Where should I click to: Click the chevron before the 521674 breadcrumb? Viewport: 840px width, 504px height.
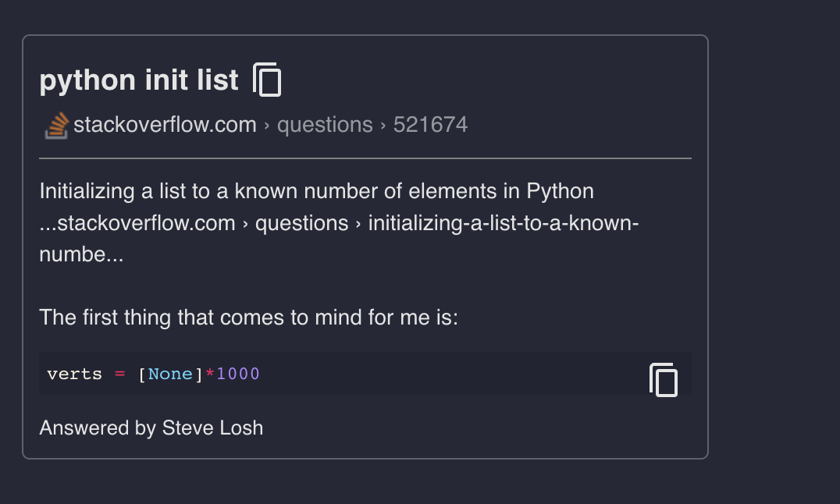pyautogui.click(x=383, y=126)
